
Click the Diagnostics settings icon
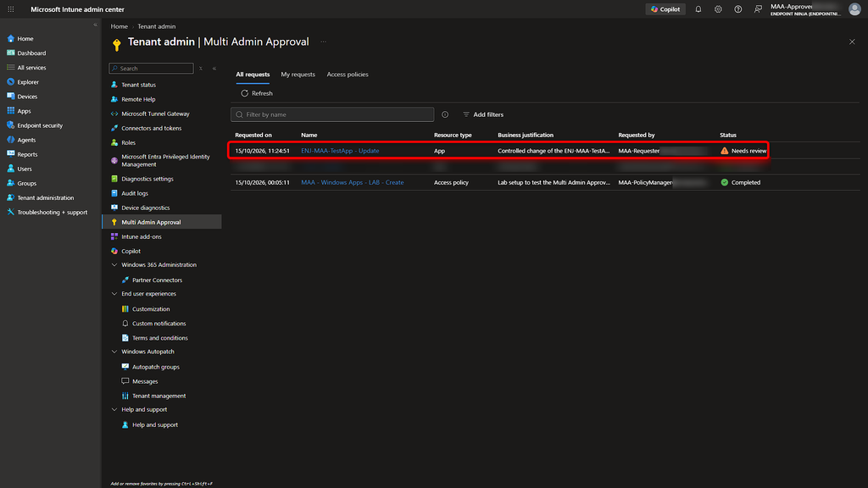click(x=114, y=179)
